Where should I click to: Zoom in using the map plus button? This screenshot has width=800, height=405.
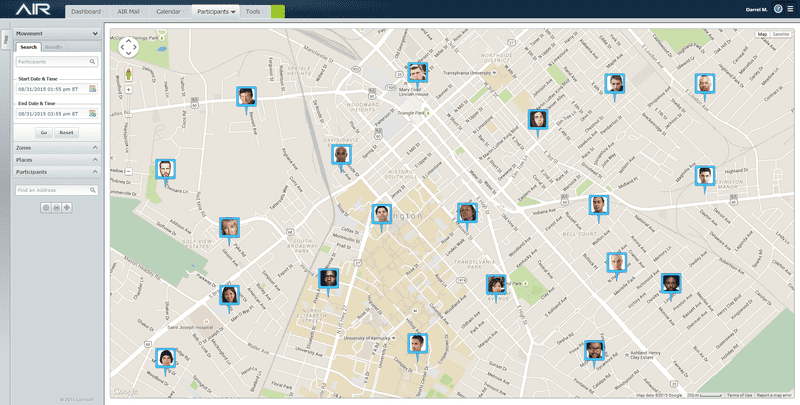click(129, 90)
